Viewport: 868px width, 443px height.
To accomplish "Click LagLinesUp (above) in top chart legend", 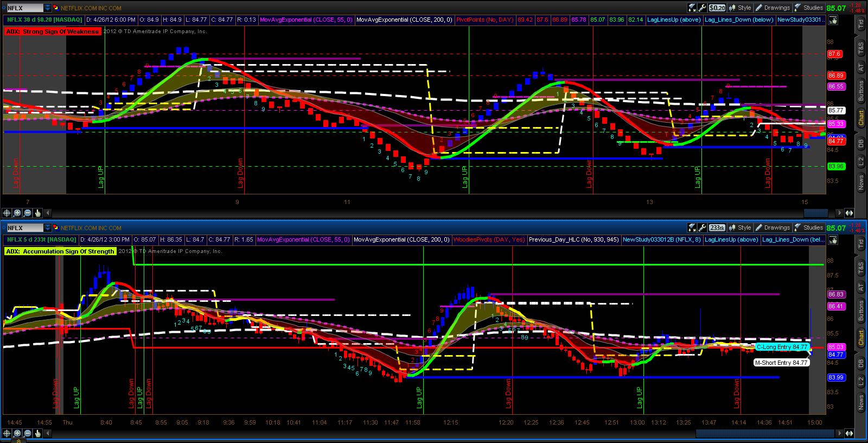I will 673,20.
